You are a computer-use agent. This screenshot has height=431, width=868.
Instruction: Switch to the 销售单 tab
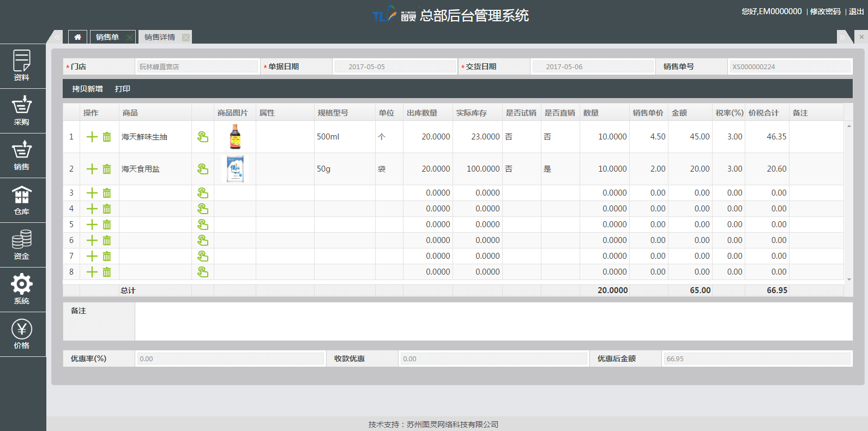[x=107, y=37]
